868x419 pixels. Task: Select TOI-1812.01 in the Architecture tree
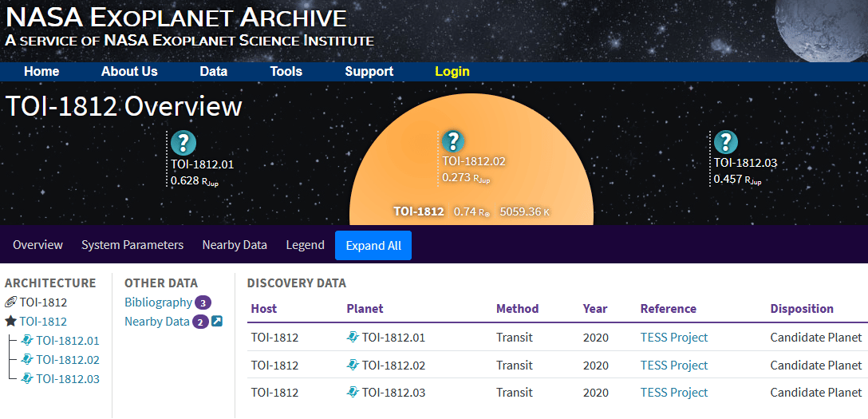click(x=68, y=341)
